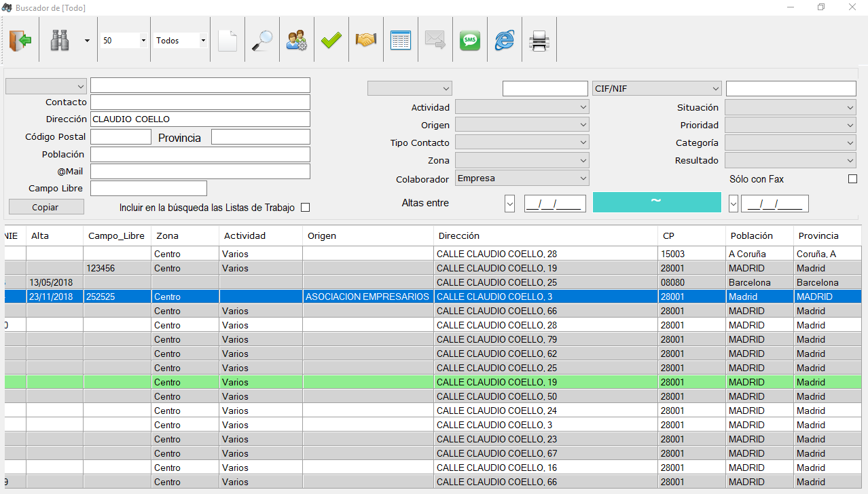Click the handshake toolbar icon
Screen dimensions: 868x494
(366, 41)
